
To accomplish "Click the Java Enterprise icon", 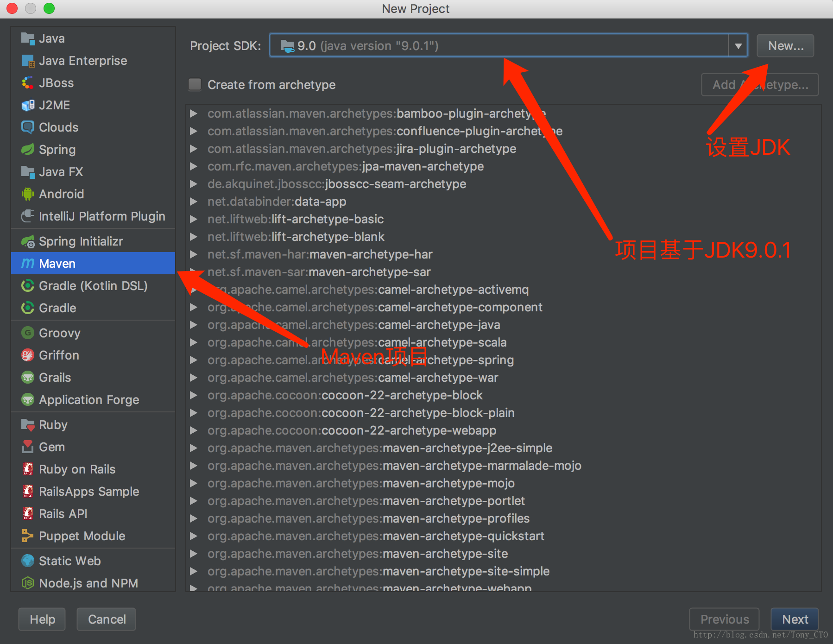I will click(x=28, y=61).
